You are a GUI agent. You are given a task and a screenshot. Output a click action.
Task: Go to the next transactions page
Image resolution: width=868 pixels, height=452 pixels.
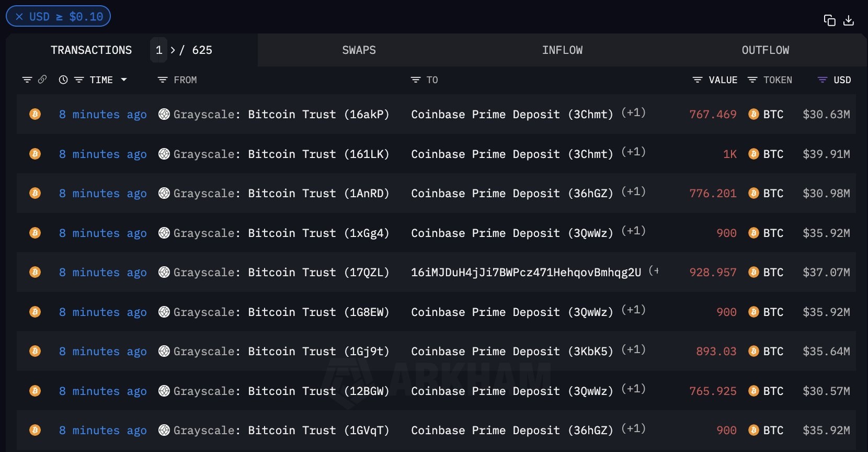173,50
